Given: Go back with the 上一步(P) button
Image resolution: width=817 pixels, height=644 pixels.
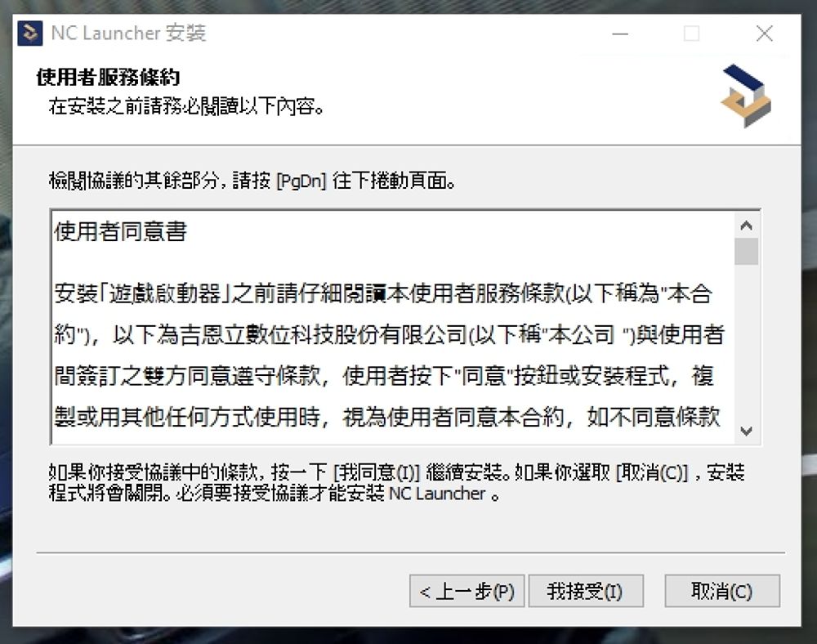Looking at the screenshot, I should (x=467, y=591).
